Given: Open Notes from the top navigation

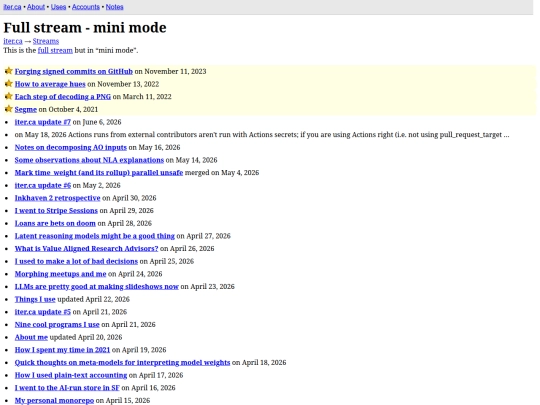Looking at the screenshot, I should 114,7.
